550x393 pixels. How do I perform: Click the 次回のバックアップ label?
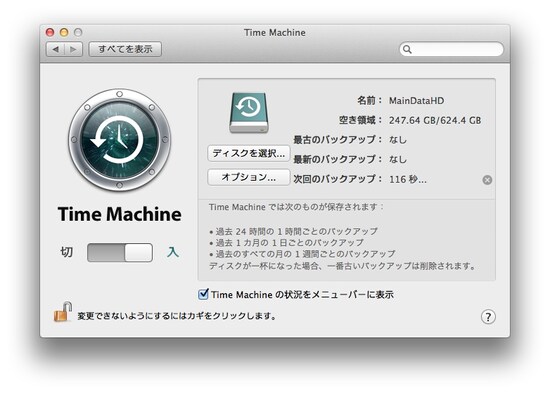337,179
